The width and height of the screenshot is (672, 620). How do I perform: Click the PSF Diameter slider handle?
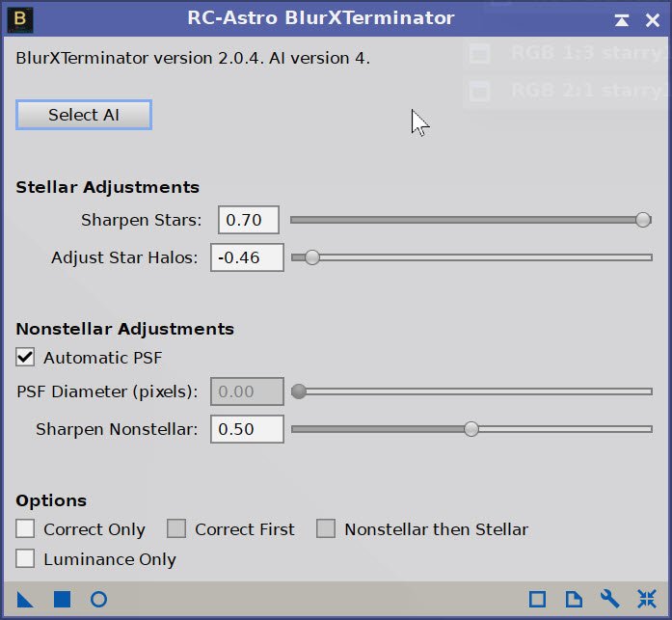click(299, 391)
